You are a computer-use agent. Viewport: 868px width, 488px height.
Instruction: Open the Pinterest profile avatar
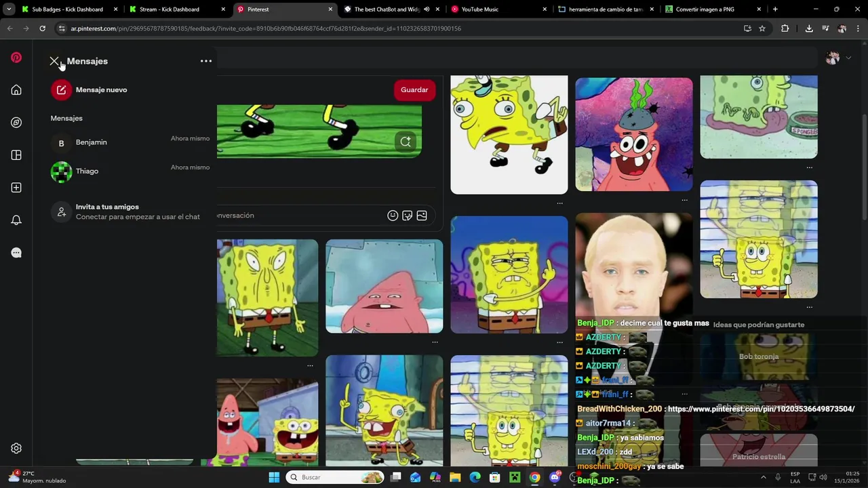[833, 58]
